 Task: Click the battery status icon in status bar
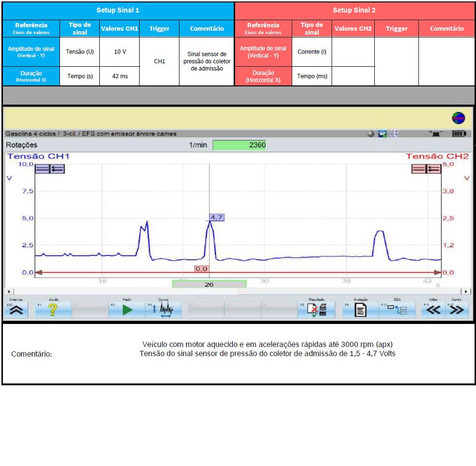tap(459, 134)
